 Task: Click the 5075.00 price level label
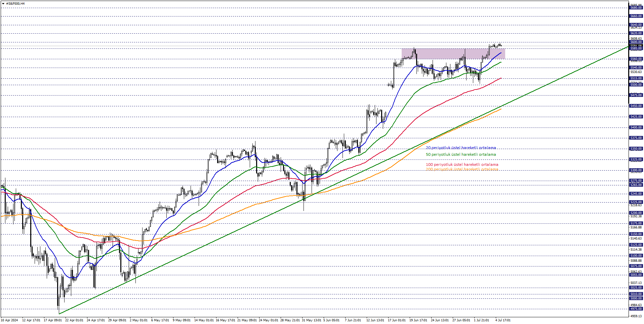pyautogui.click(x=636, y=266)
